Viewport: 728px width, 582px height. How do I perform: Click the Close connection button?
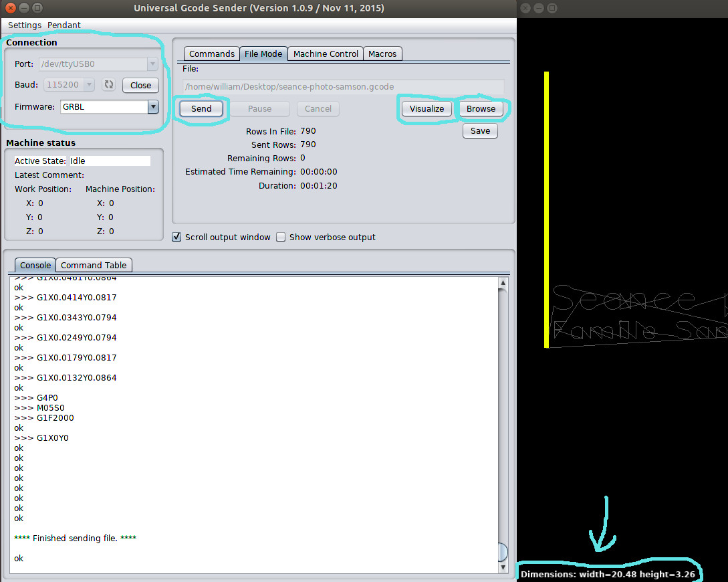point(140,85)
